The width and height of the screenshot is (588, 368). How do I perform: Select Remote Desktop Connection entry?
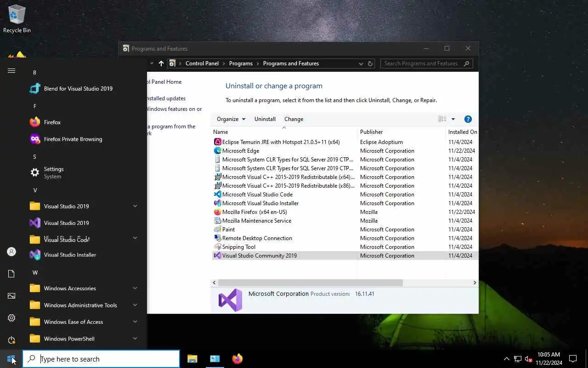pos(345,238)
